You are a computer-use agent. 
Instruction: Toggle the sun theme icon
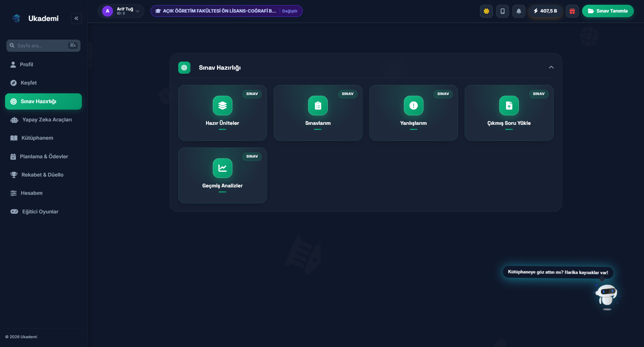coord(486,11)
